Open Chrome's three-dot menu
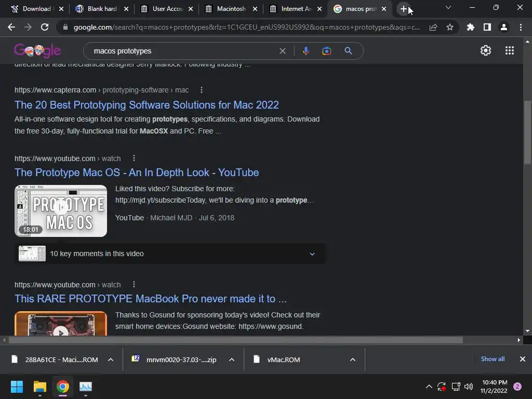This screenshot has height=399, width=532. [x=521, y=27]
